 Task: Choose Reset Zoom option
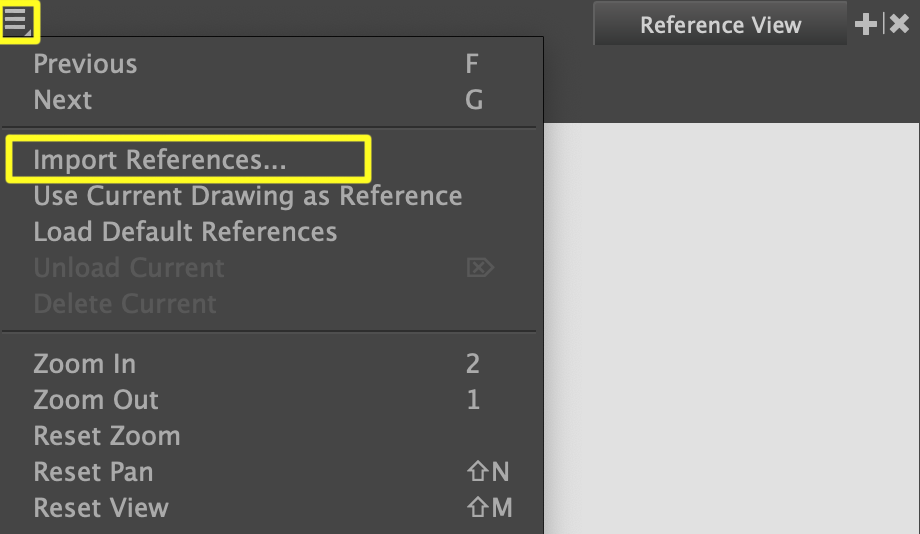(107, 436)
